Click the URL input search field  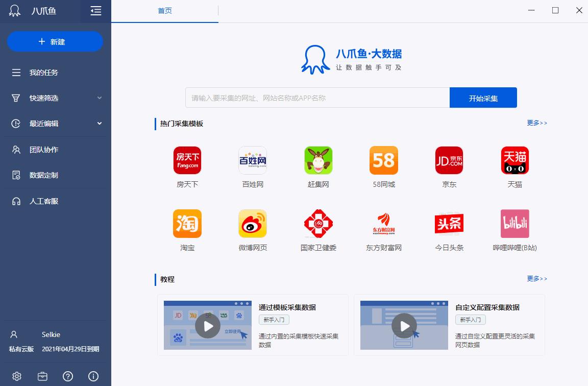317,98
